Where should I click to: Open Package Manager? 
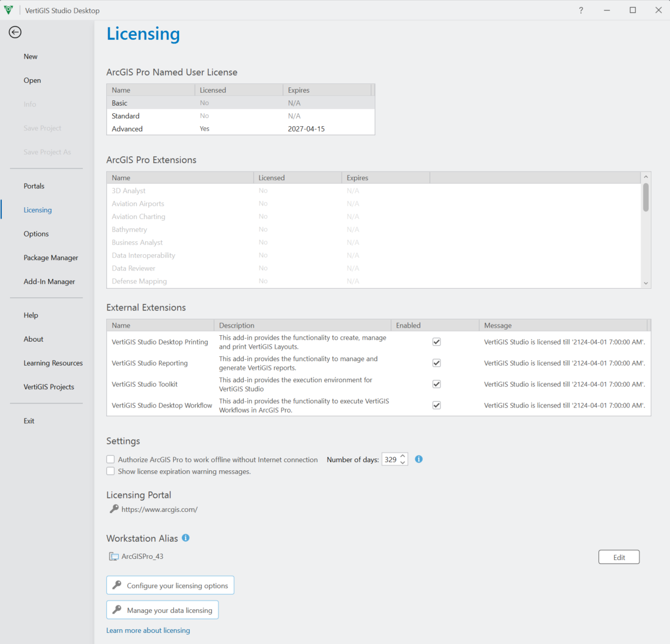tap(51, 258)
